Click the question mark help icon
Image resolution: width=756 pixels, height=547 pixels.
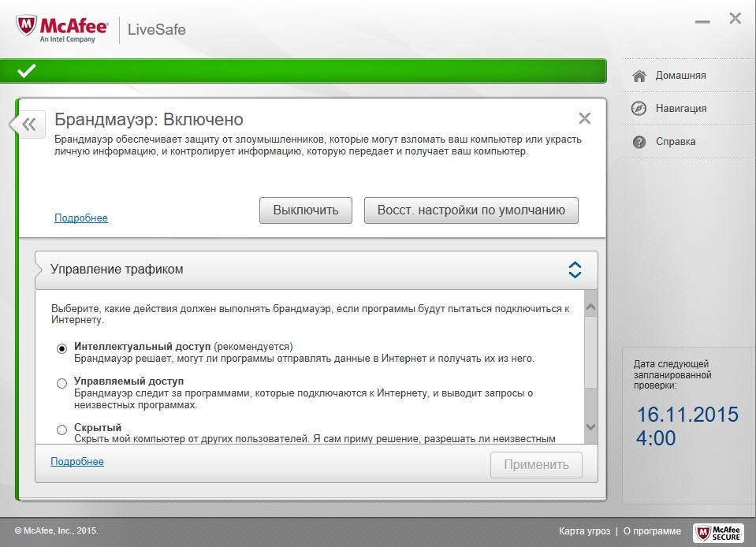pyautogui.click(x=639, y=142)
